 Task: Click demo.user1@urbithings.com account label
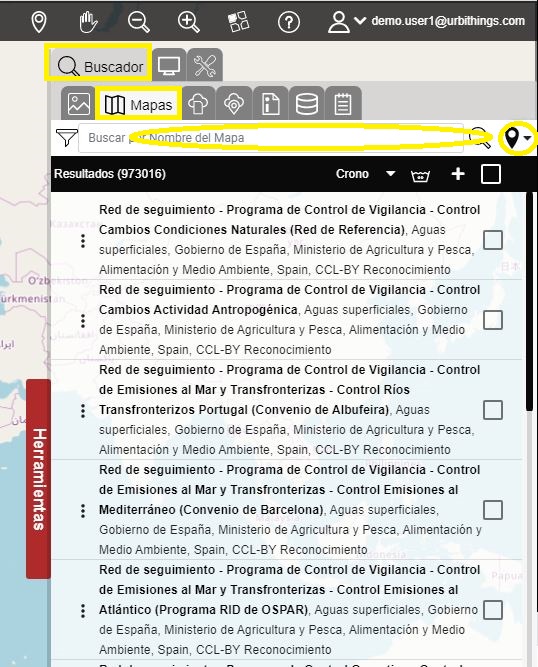(448, 21)
